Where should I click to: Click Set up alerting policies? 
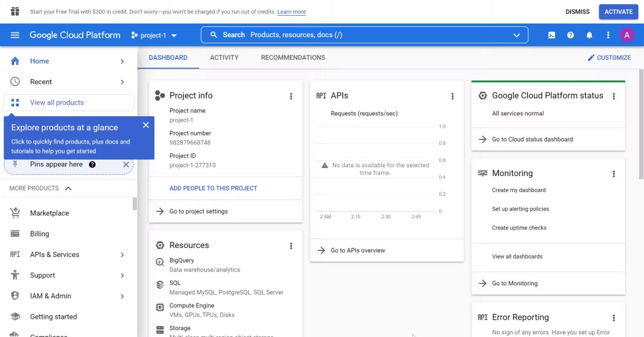(x=520, y=209)
